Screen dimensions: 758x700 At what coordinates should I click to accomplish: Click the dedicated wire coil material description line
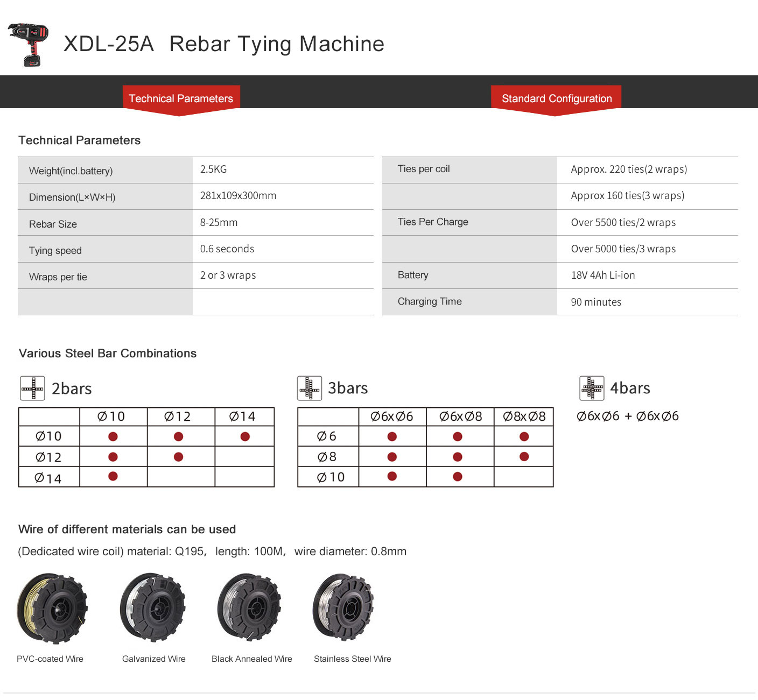click(212, 551)
